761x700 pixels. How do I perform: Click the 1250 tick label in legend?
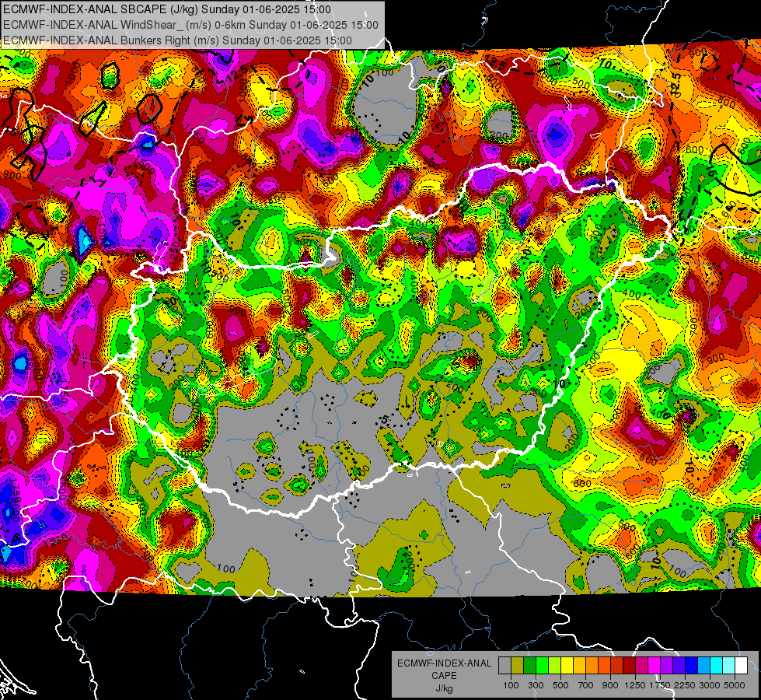[x=635, y=685]
